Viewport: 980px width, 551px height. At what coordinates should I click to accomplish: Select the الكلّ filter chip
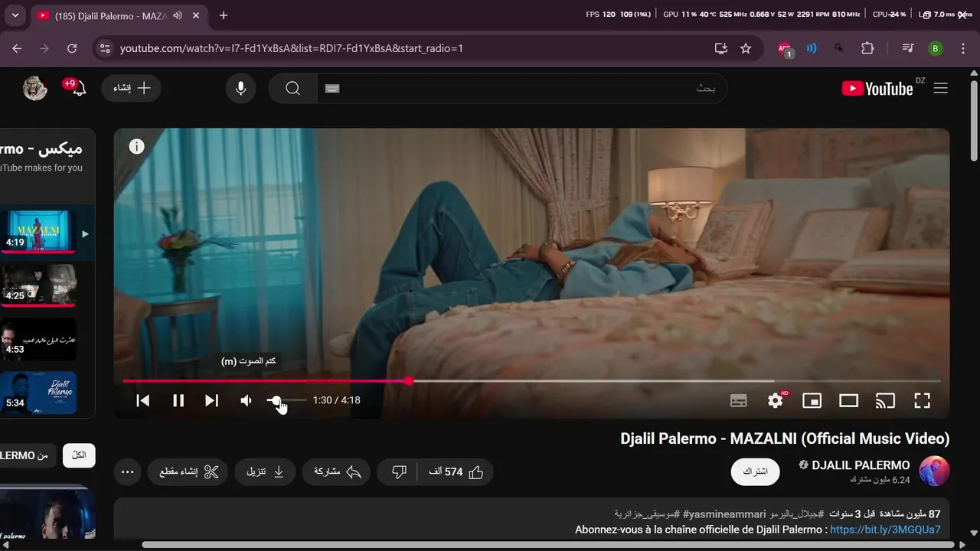click(79, 455)
